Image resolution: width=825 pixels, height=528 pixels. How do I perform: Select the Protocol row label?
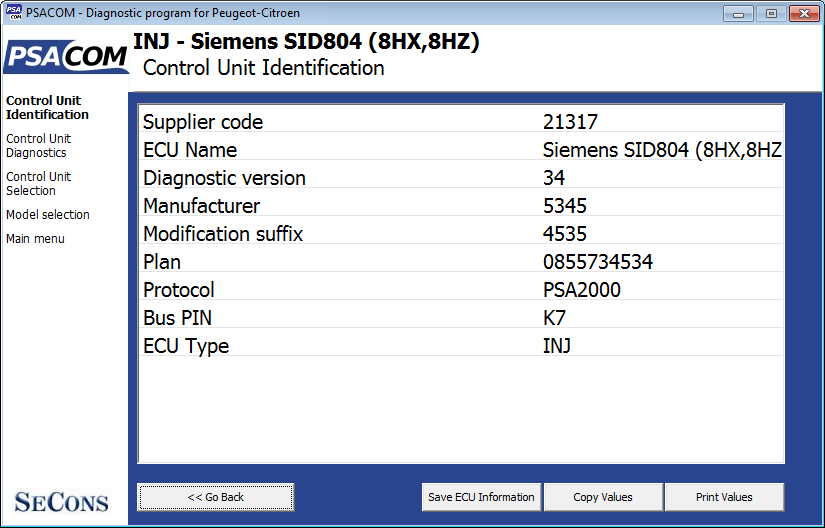[179, 290]
